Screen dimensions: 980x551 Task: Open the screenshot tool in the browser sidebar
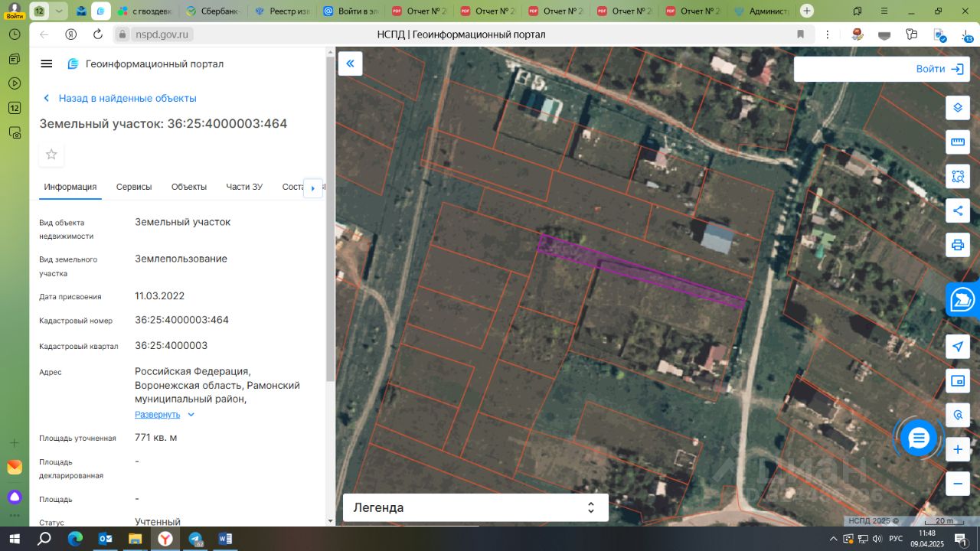pyautogui.click(x=15, y=132)
